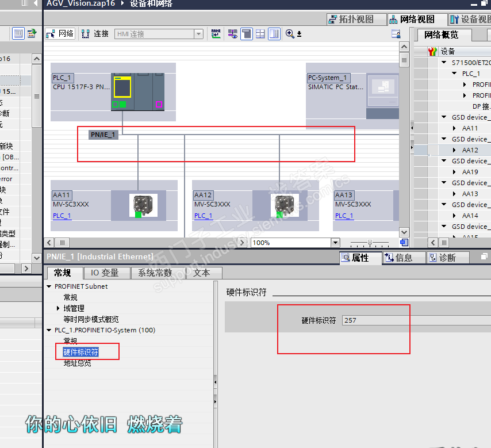Click the user settings icon on toolbar right
The image size is (491, 448).
click(396, 33)
